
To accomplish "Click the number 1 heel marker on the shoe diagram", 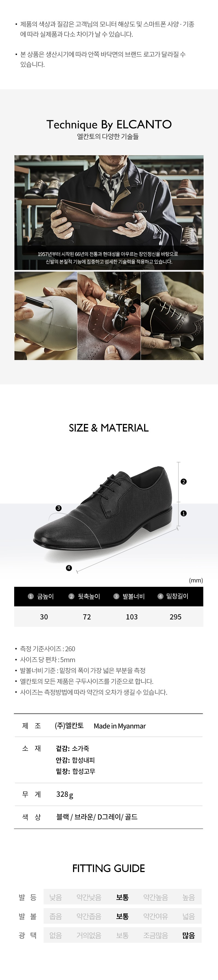I will point(184,513).
